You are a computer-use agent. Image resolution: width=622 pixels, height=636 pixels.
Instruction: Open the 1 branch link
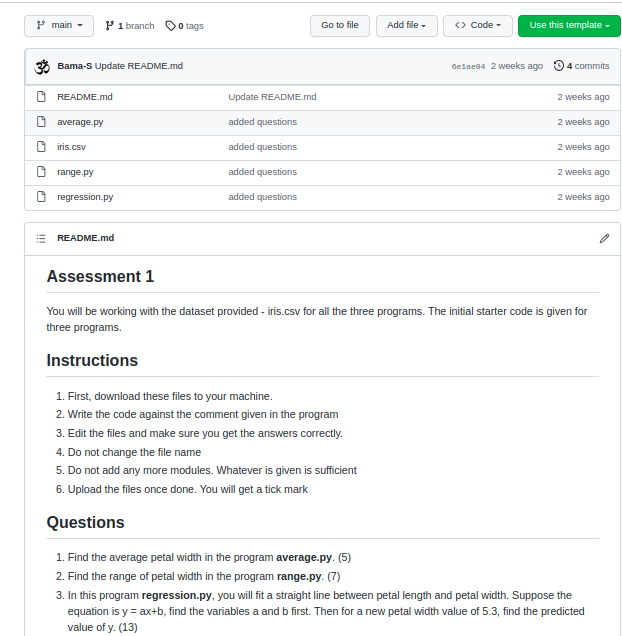(x=129, y=26)
